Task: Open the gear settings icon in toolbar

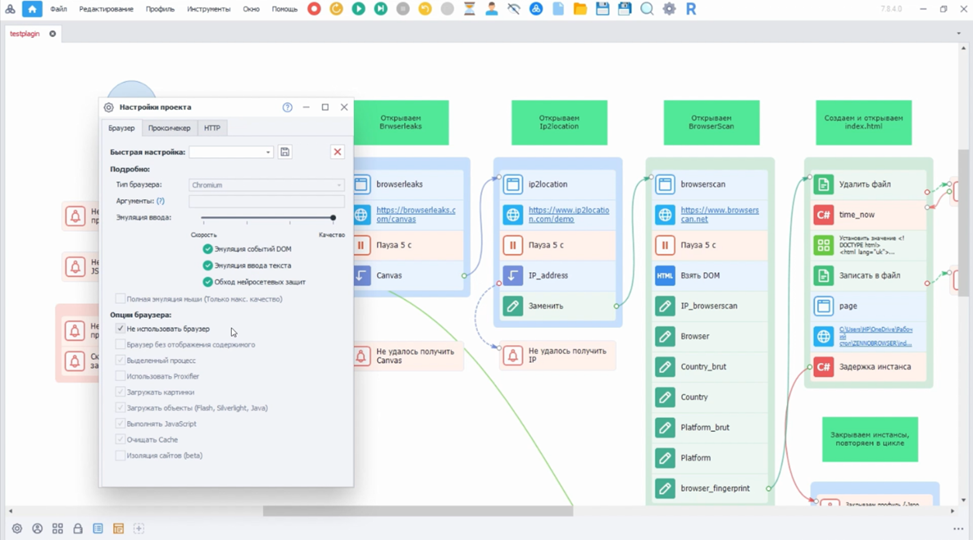Action: 669,9
